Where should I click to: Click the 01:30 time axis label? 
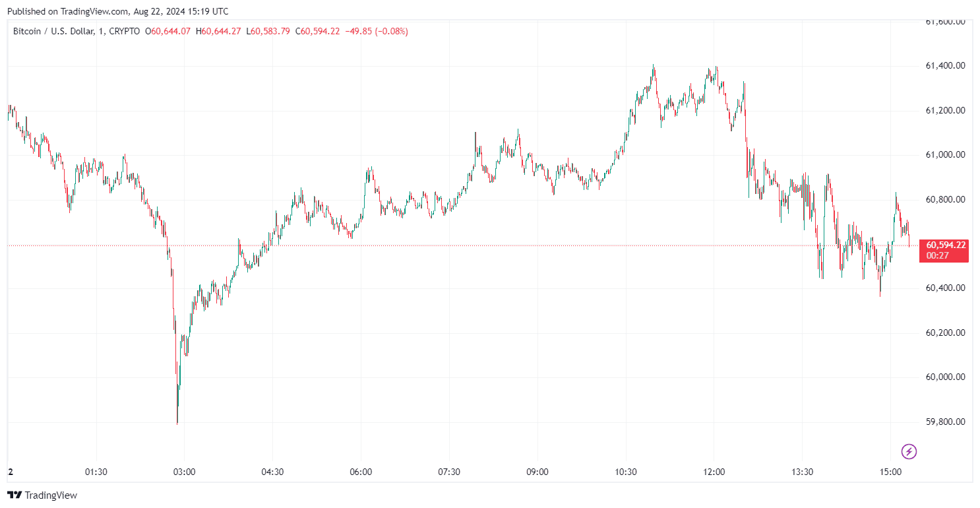point(96,472)
